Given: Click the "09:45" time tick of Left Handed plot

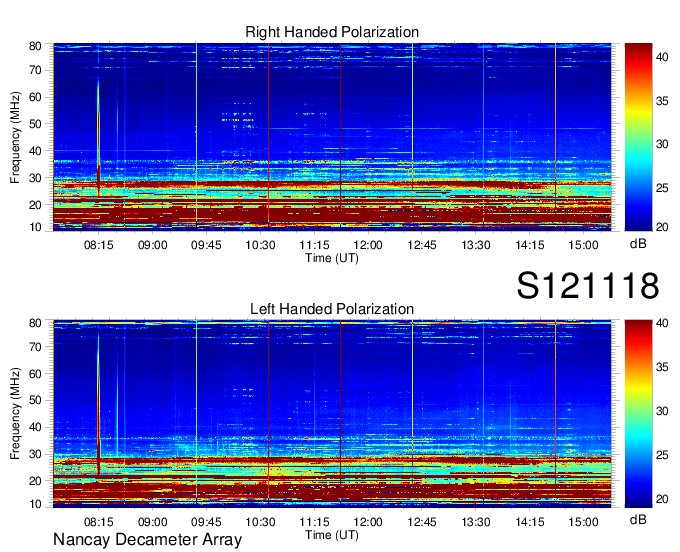Looking at the screenshot, I should [x=206, y=522].
